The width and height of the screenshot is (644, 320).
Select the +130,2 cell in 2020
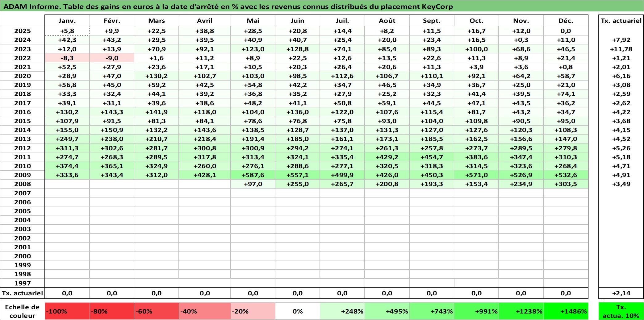coord(157,76)
